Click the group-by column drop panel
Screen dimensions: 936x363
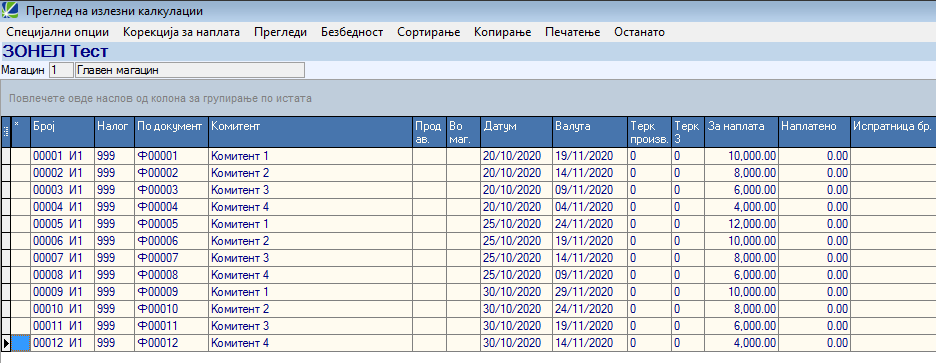click(468, 98)
